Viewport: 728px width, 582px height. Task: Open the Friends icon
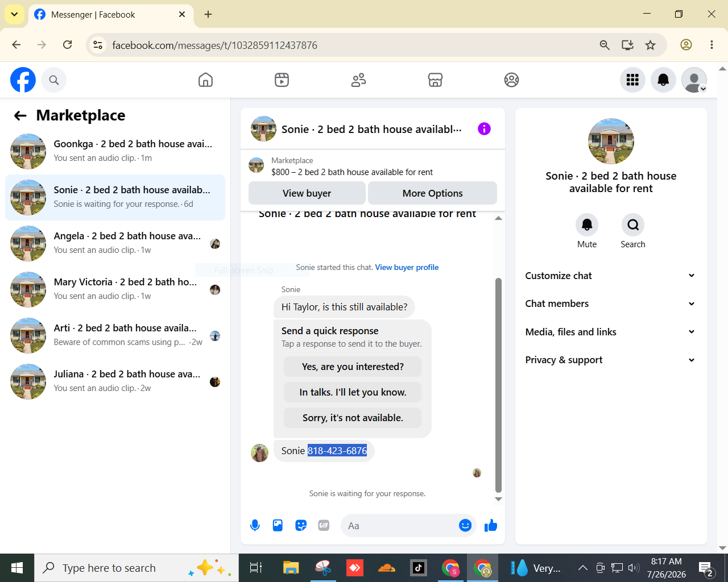pyautogui.click(x=358, y=80)
